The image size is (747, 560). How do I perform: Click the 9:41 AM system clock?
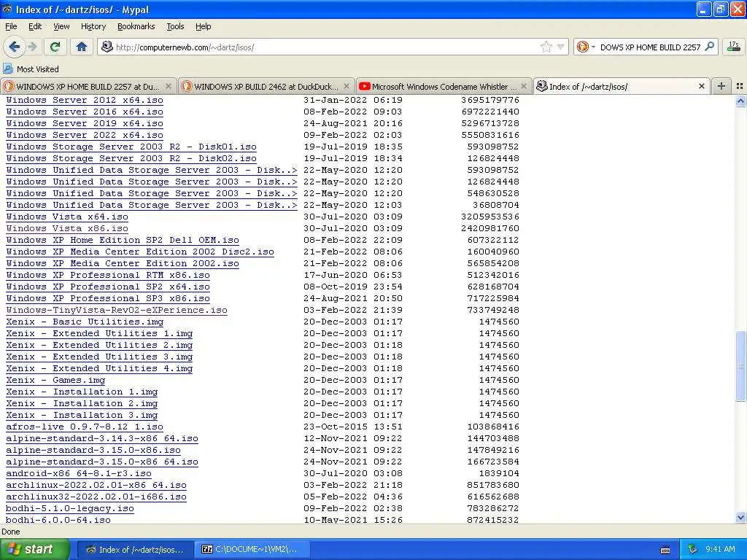tap(720, 550)
